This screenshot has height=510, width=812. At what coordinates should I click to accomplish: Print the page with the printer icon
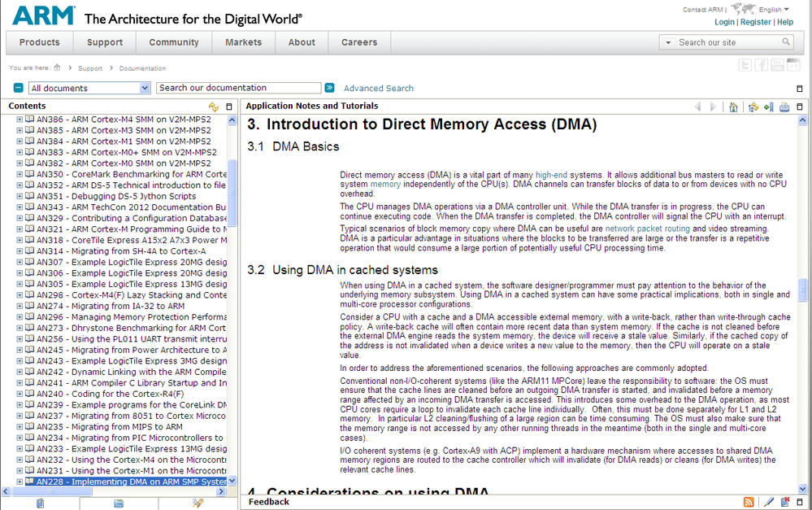(784, 107)
